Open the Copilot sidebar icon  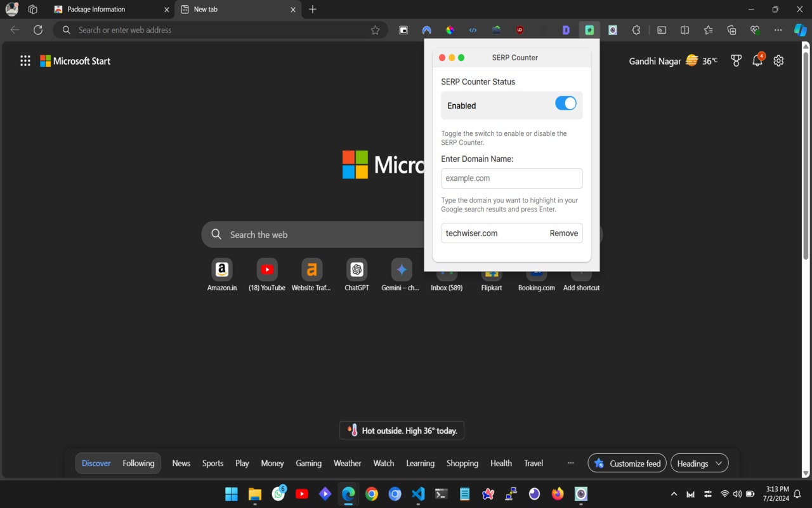point(801,30)
